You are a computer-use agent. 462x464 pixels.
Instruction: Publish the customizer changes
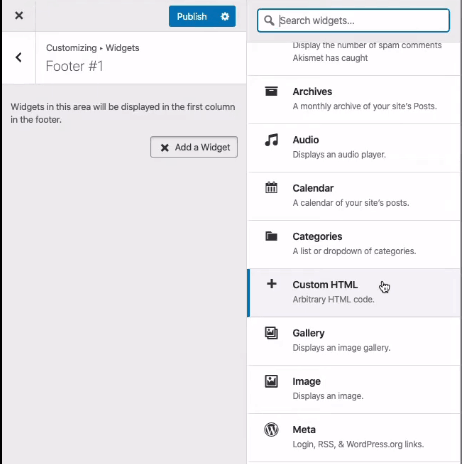tap(192, 16)
